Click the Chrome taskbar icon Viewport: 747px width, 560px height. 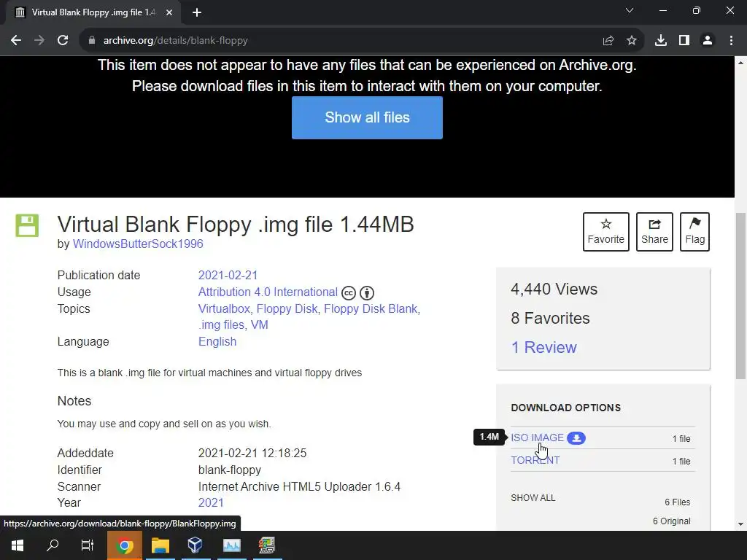[x=124, y=545]
